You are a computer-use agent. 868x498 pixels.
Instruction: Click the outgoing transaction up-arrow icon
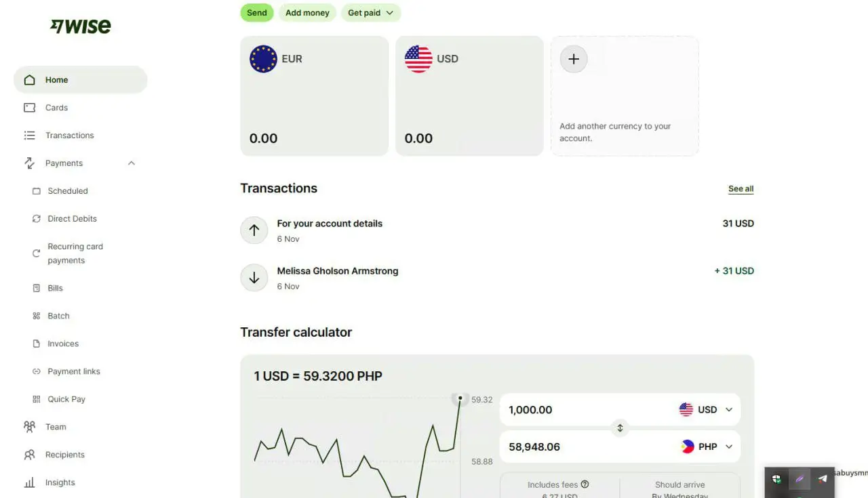pos(254,230)
